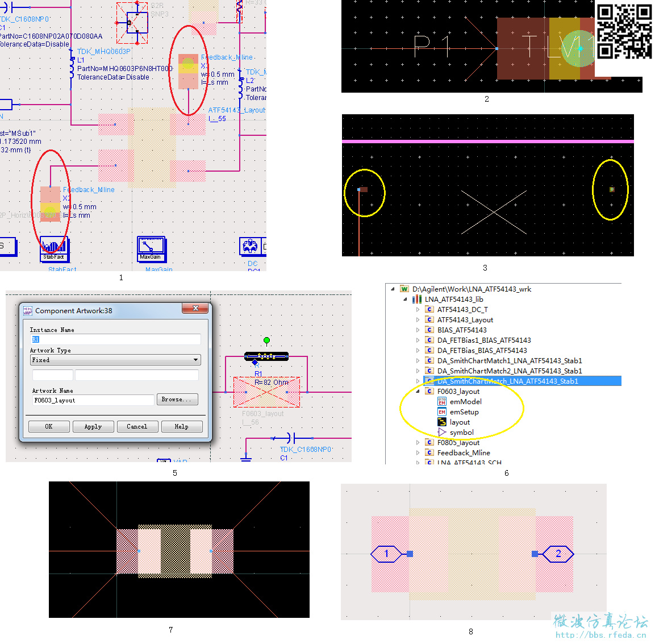The width and height of the screenshot is (655, 644).
Task: Click the Instance Name input field
Action: click(115, 339)
